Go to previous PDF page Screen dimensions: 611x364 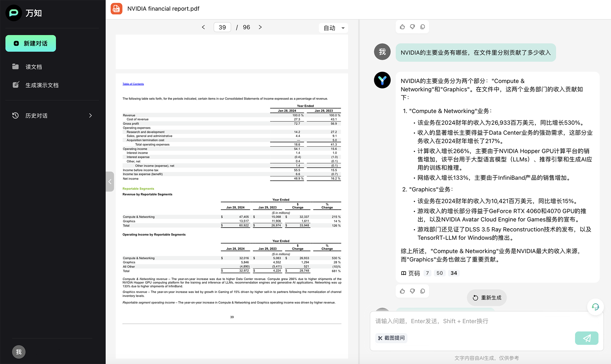pos(203,27)
